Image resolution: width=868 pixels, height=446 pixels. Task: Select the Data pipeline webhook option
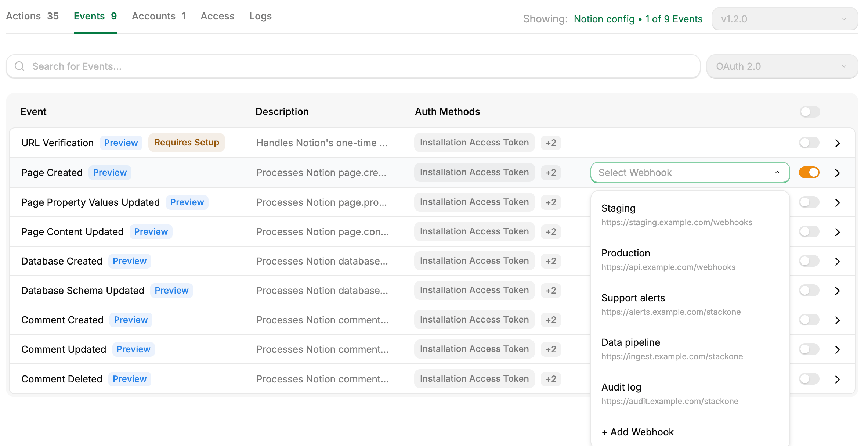click(x=690, y=349)
